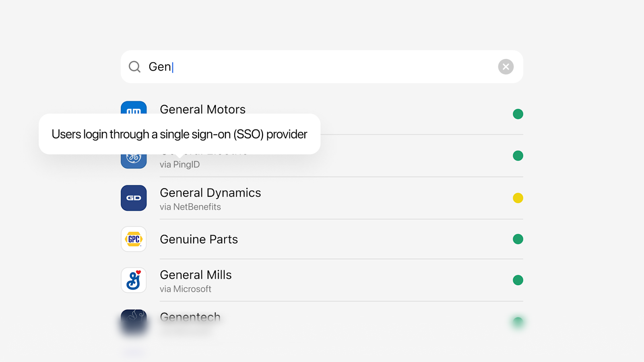Click the yellow status dot for General Dynamics
Viewport: 644px width, 362px height.
518,198
